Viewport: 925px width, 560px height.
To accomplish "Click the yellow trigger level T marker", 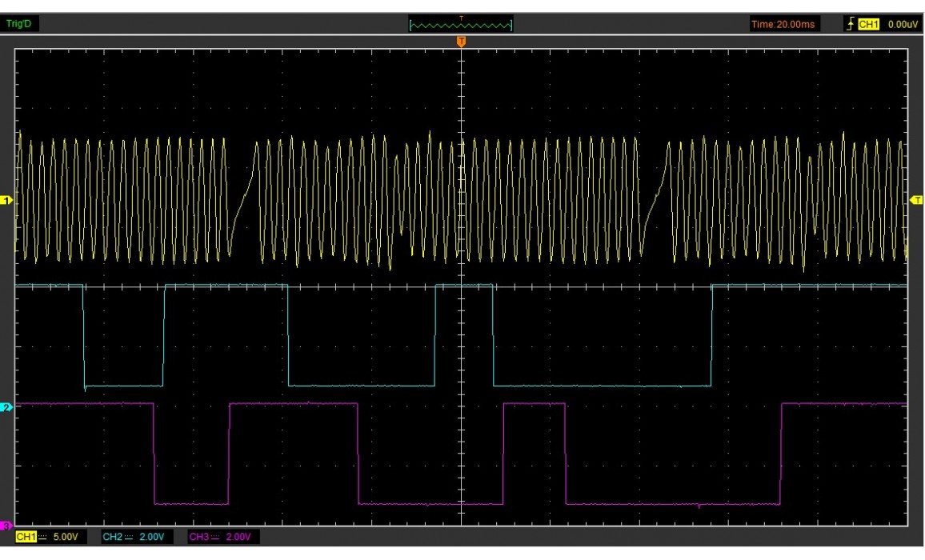I will (917, 200).
